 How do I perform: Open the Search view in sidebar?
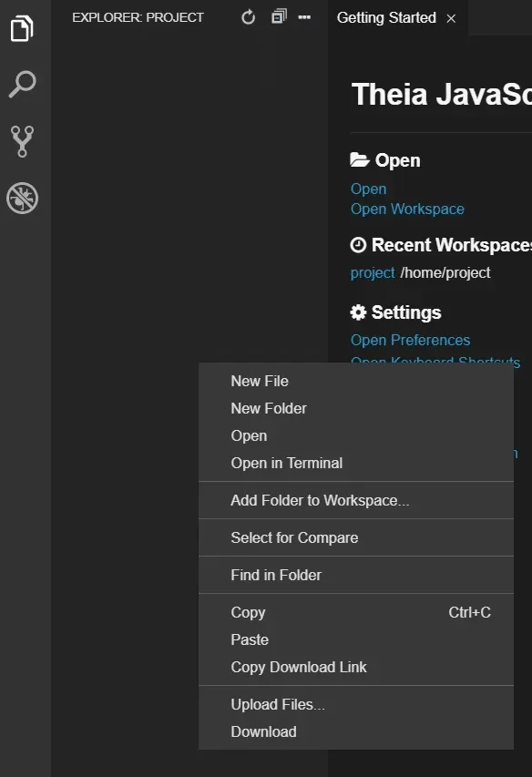(22, 84)
